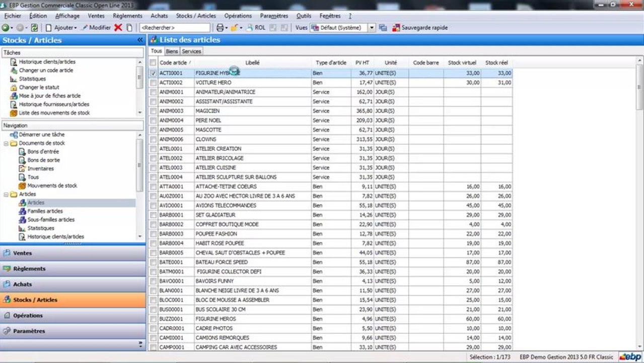Select Sous-familles articles in navigation
The height and width of the screenshot is (363, 644).
click(x=51, y=220)
